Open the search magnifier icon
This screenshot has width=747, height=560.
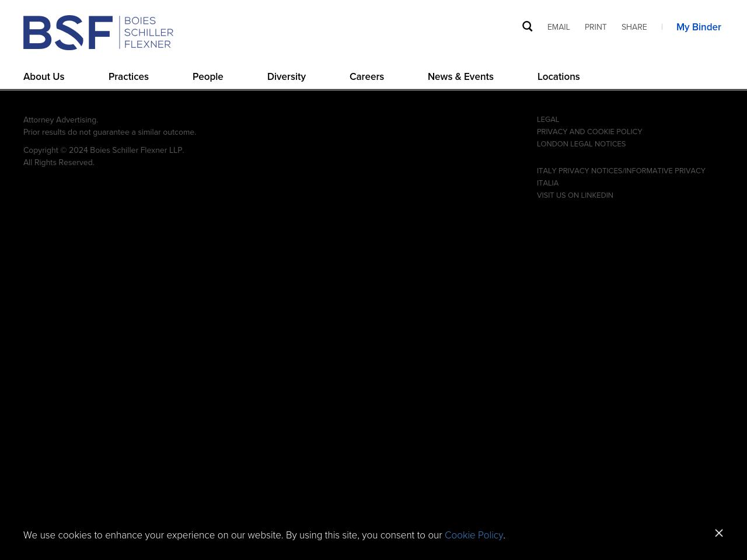point(528,26)
